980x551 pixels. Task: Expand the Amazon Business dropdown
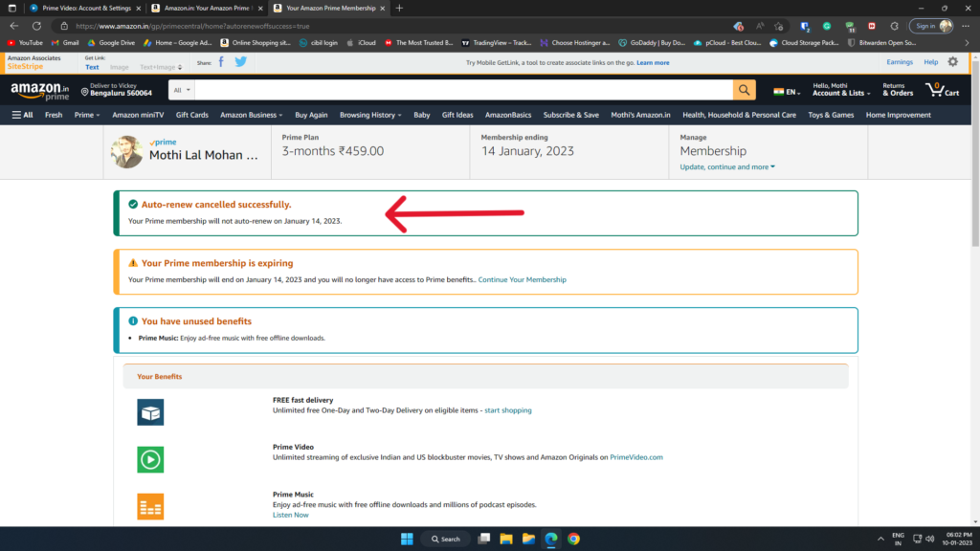(x=252, y=115)
